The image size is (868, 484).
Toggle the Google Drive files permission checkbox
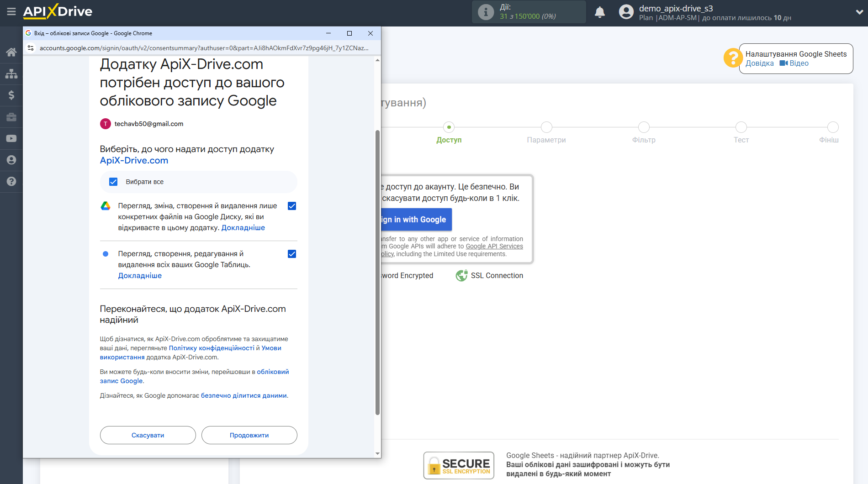click(x=292, y=206)
